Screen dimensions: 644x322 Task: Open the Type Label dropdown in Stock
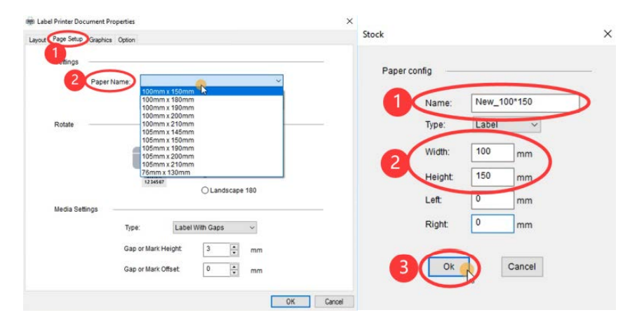(506, 126)
